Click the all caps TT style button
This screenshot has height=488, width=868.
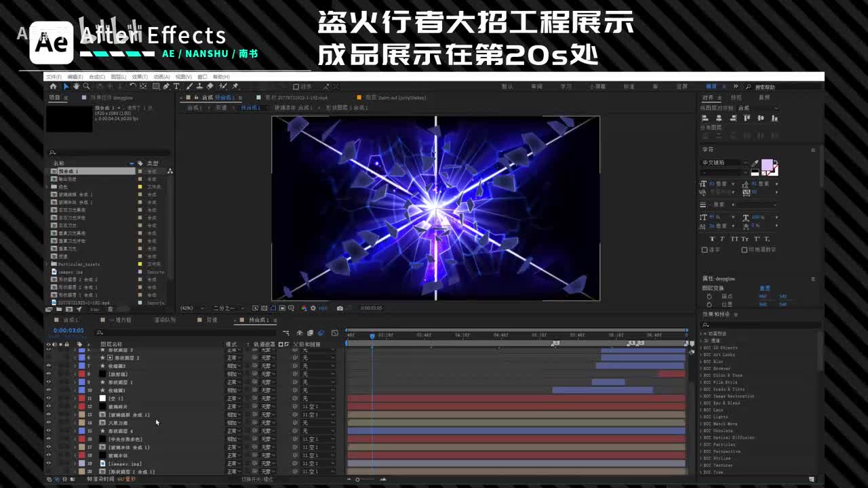click(735, 239)
